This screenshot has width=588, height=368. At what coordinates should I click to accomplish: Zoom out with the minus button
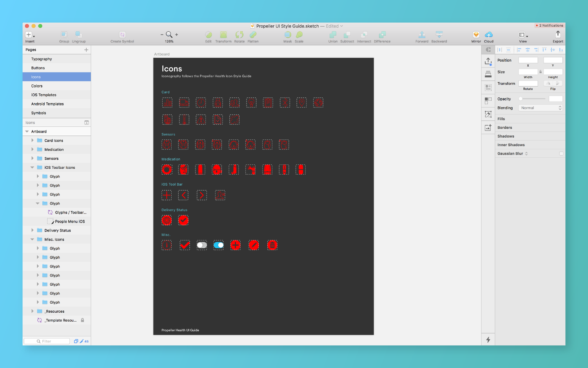tap(162, 35)
